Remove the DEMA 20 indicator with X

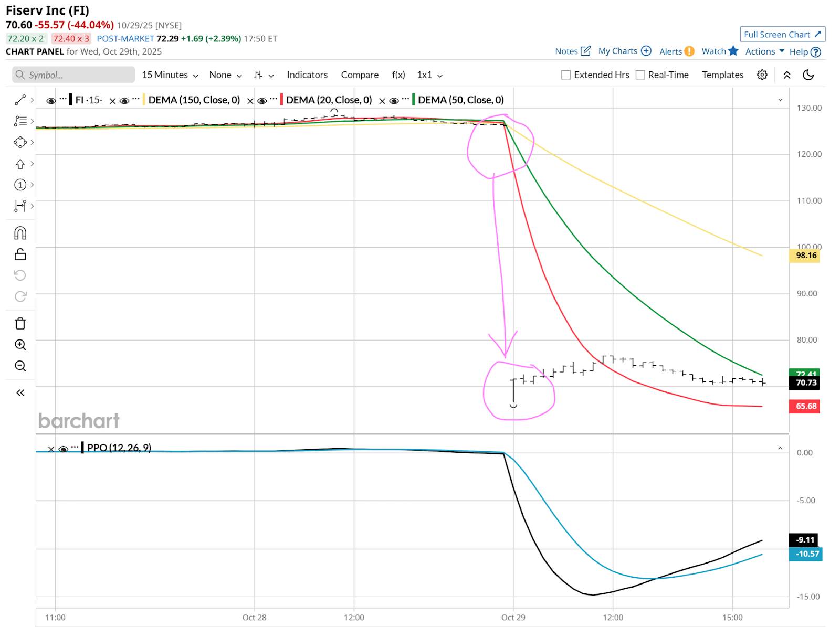tap(250, 101)
